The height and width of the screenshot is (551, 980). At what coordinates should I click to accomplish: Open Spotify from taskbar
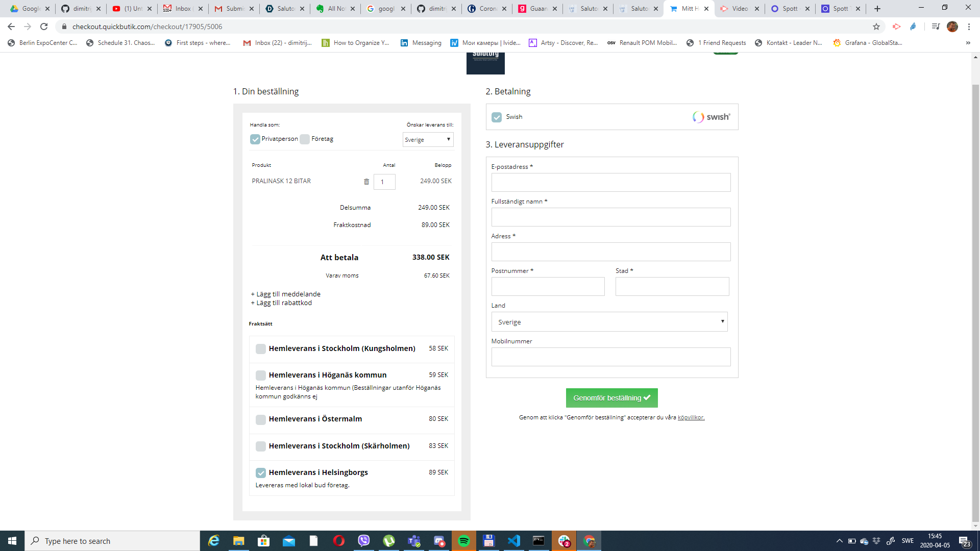coord(463,541)
